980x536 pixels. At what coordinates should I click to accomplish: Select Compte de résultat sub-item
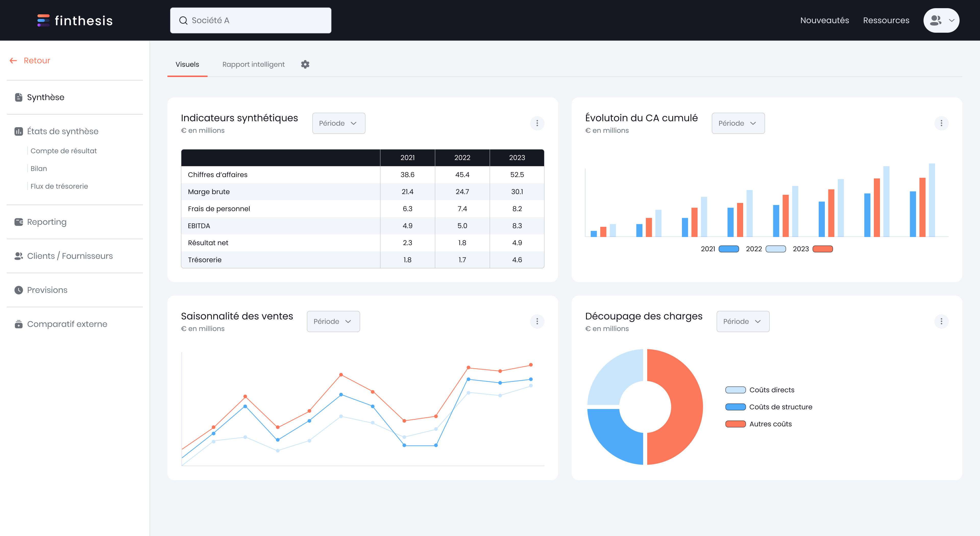click(x=64, y=151)
